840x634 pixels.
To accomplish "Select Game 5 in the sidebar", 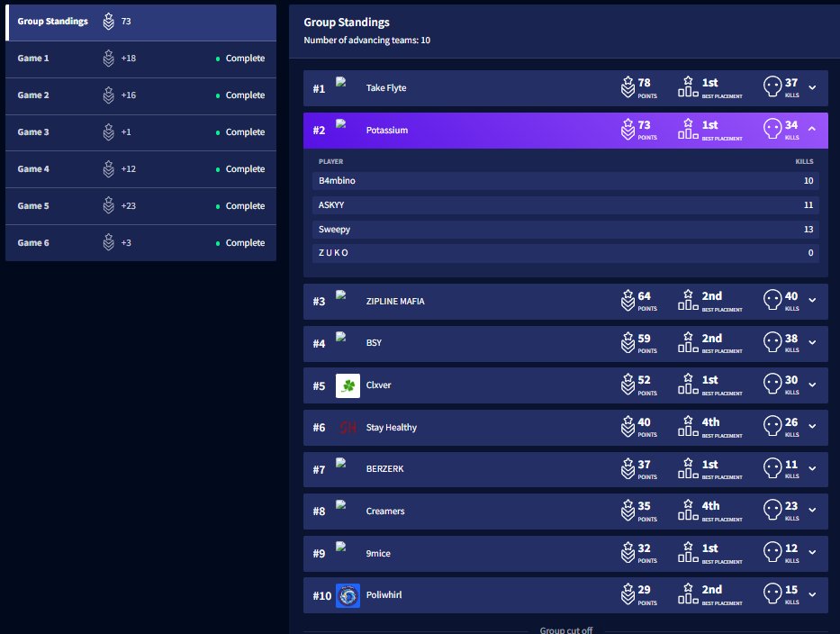I will coord(140,206).
